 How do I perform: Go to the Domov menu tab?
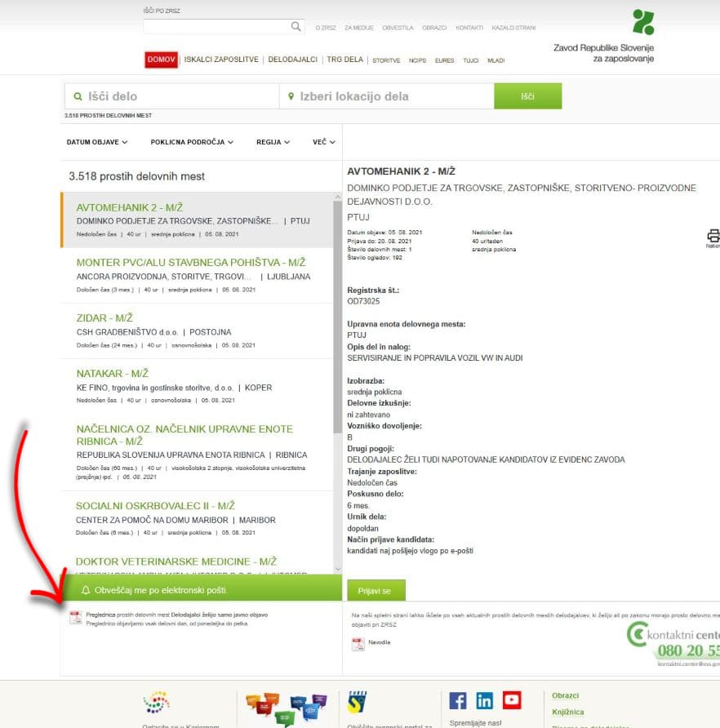pyautogui.click(x=162, y=60)
